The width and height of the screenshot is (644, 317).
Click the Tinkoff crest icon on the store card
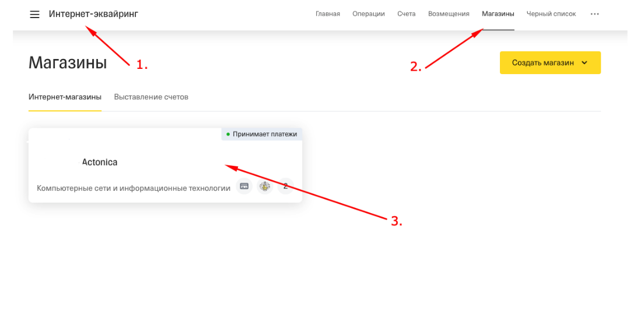pos(265,187)
